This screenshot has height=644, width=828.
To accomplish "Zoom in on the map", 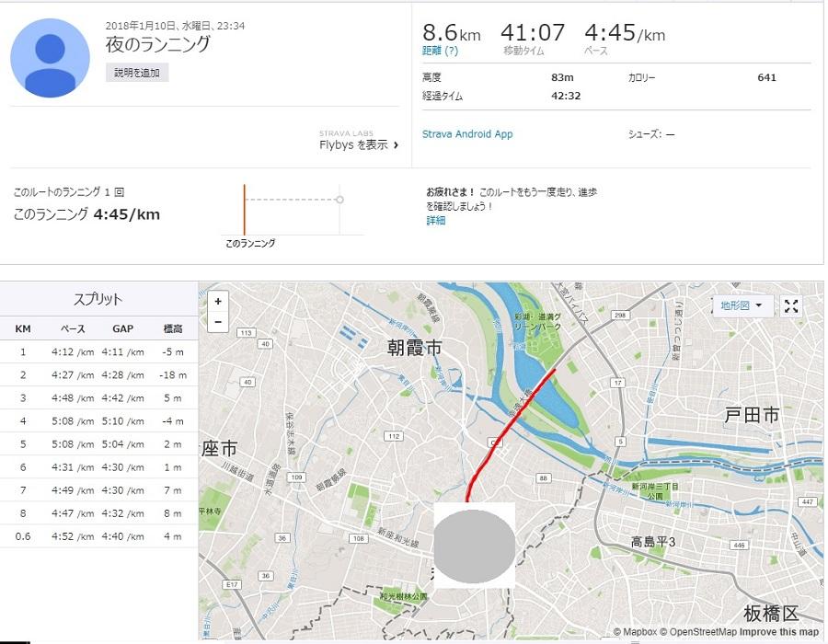I will [217, 302].
